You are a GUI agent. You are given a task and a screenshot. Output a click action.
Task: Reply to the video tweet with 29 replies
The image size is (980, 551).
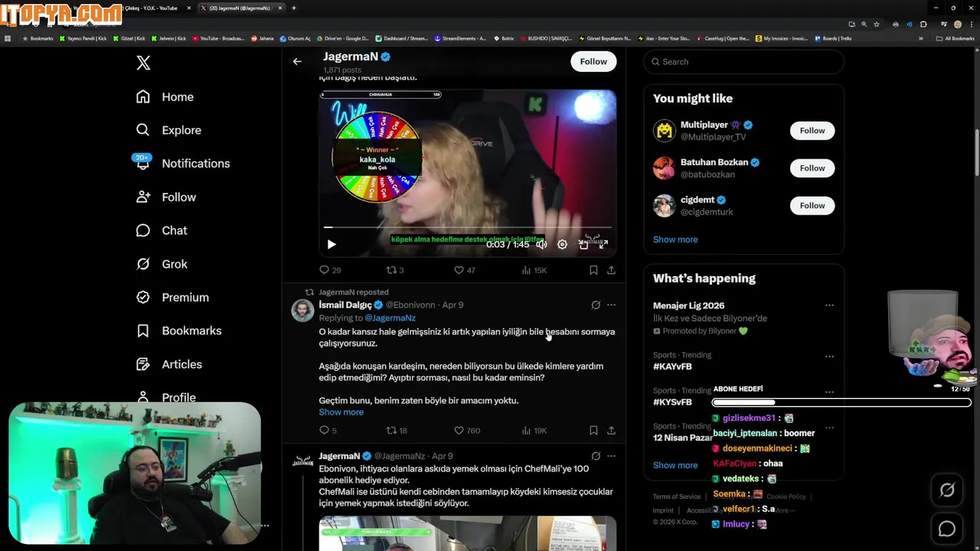click(x=330, y=270)
